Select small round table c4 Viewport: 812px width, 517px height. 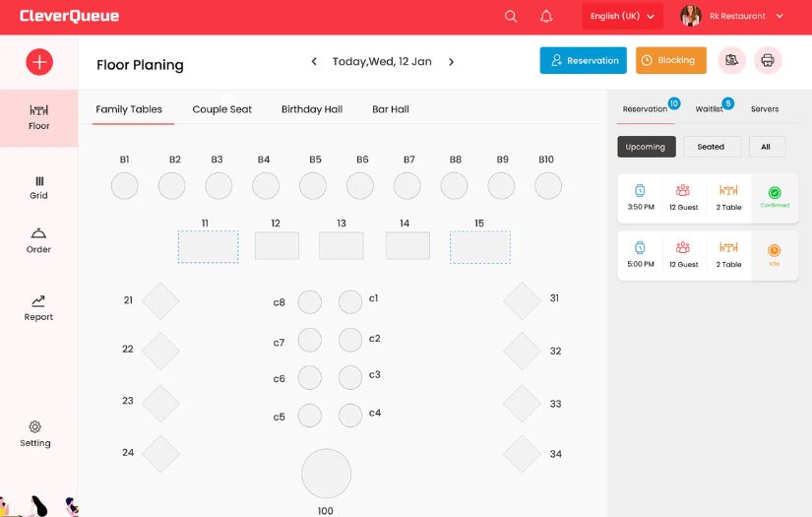[350, 416]
